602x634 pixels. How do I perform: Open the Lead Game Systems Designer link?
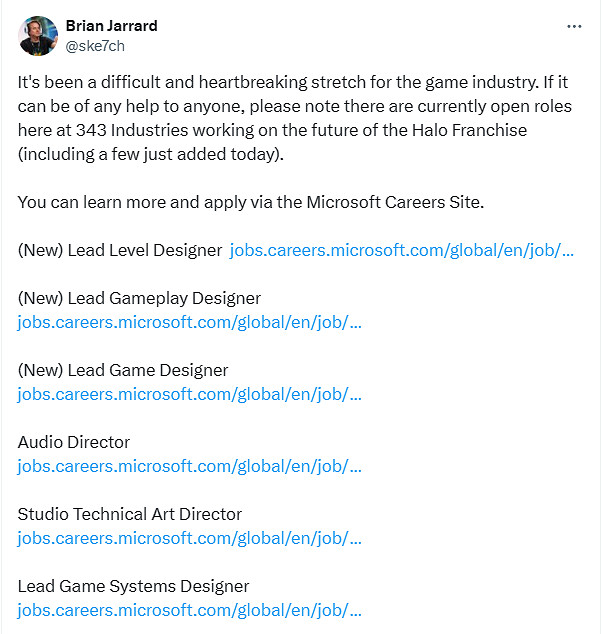(x=189, y=610)
